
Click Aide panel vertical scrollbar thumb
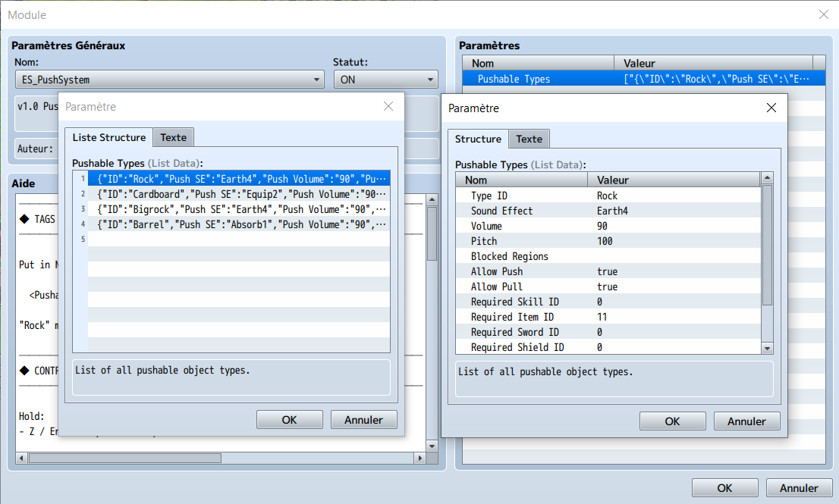click(x=432, y=233)
